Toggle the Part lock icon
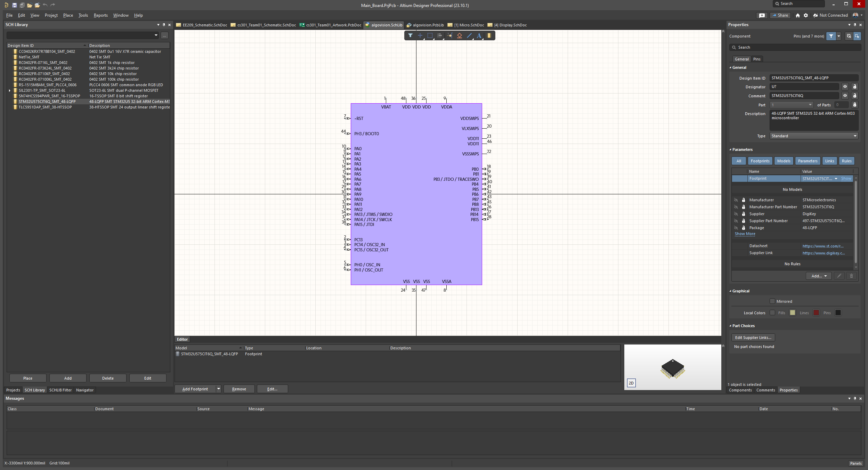 click(x=855, y=105)
